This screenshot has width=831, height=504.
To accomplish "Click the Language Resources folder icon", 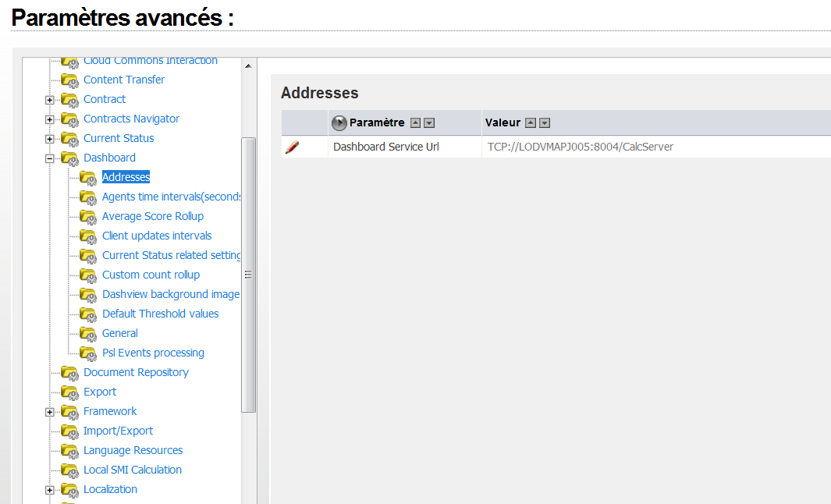I will 70,451.
